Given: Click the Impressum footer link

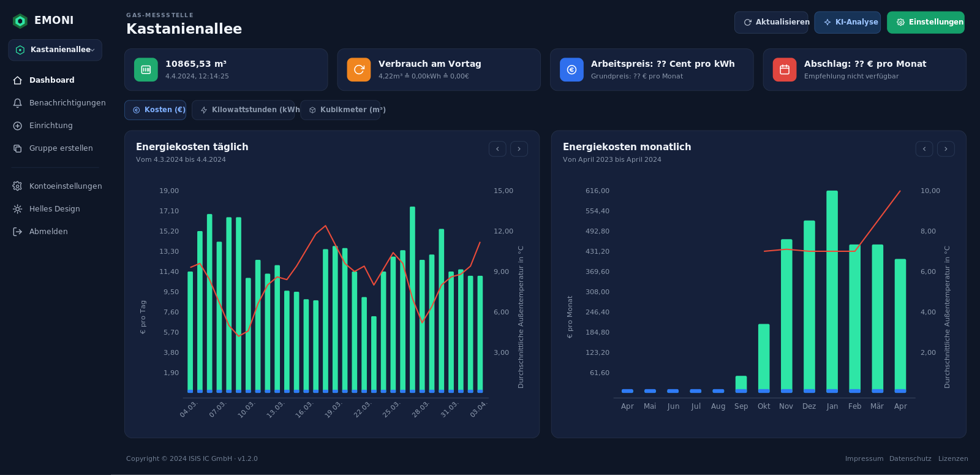Looking at the screenshot, I should 864,459.
